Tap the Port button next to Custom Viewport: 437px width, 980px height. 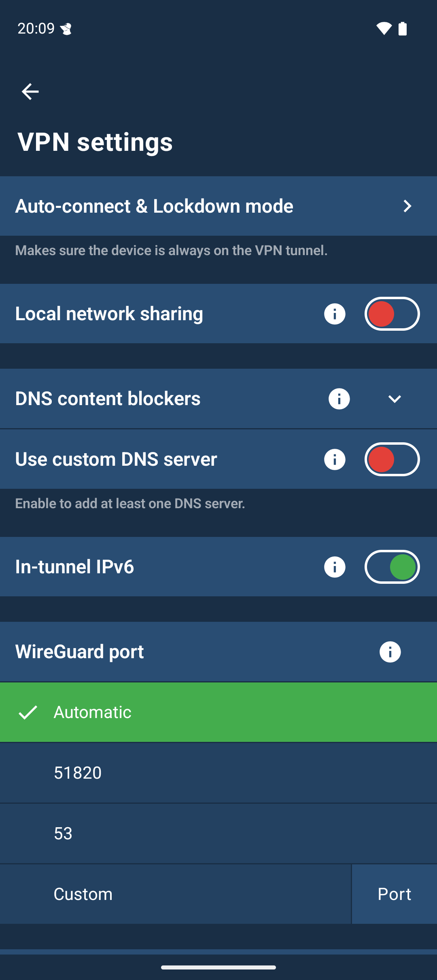[x=394, y=894]
